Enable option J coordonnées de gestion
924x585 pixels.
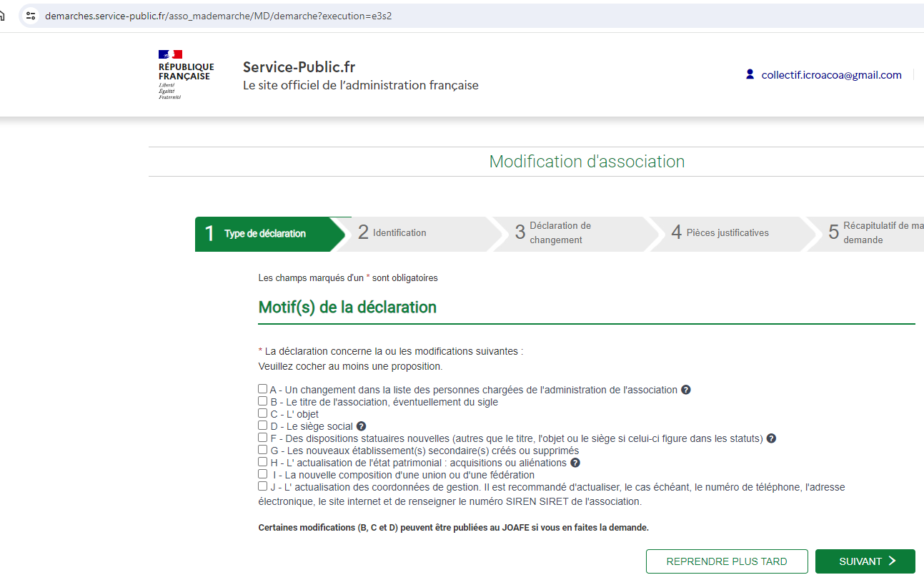click(x=263, y=486)
